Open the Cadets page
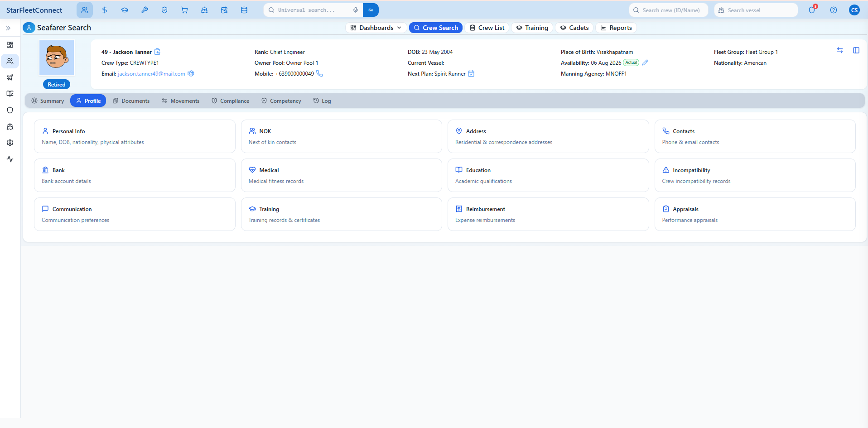The height and width of the screenshot is (428, 868). (x=574, y=28)
